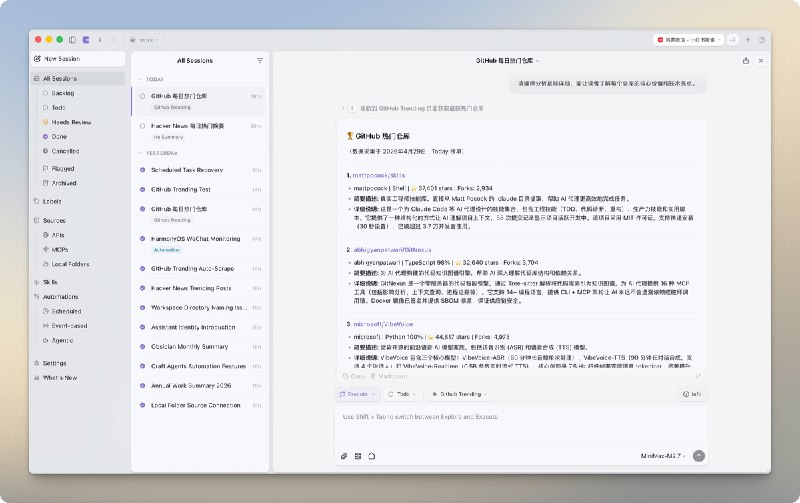Open the mattpocock/skills repository link
This screenshot has height=503, width=800.
tap(379, 175)
